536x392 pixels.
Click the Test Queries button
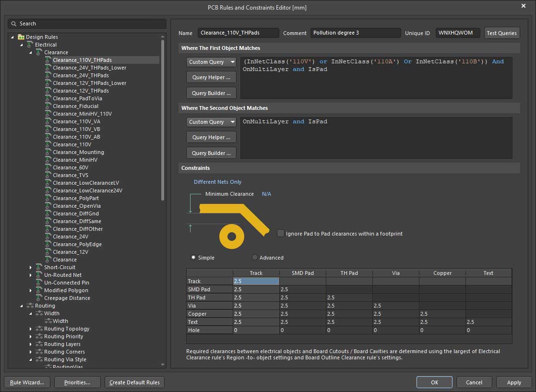[x=501, y=33]
